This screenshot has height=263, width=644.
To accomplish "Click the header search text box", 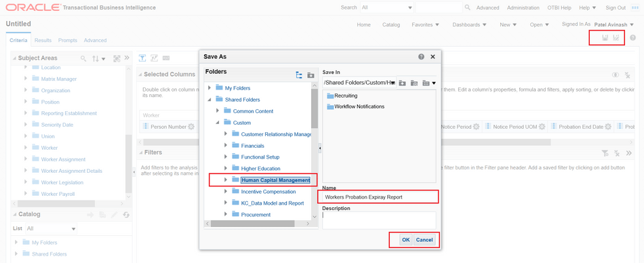I will pyautogui.click(x=439, y=7).
